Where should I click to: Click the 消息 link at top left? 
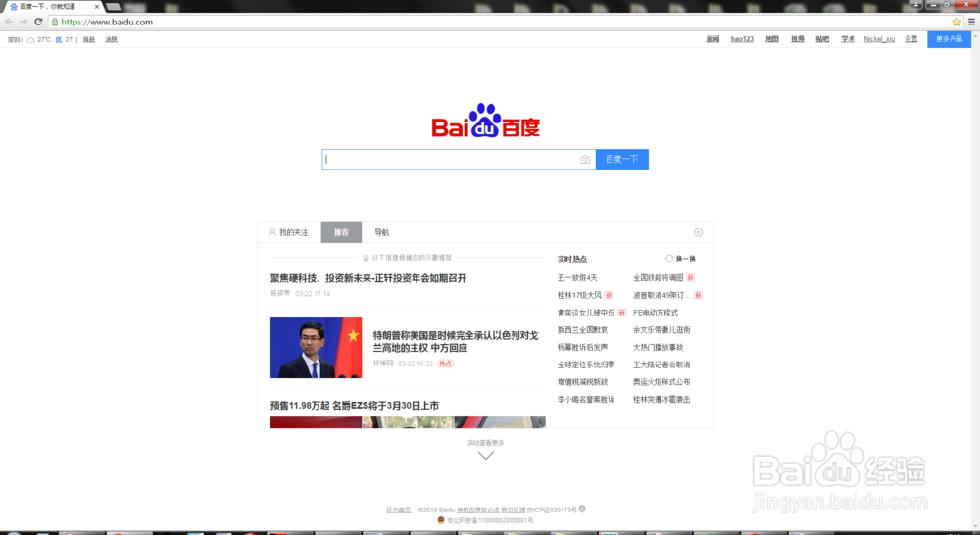pos(112,39)
